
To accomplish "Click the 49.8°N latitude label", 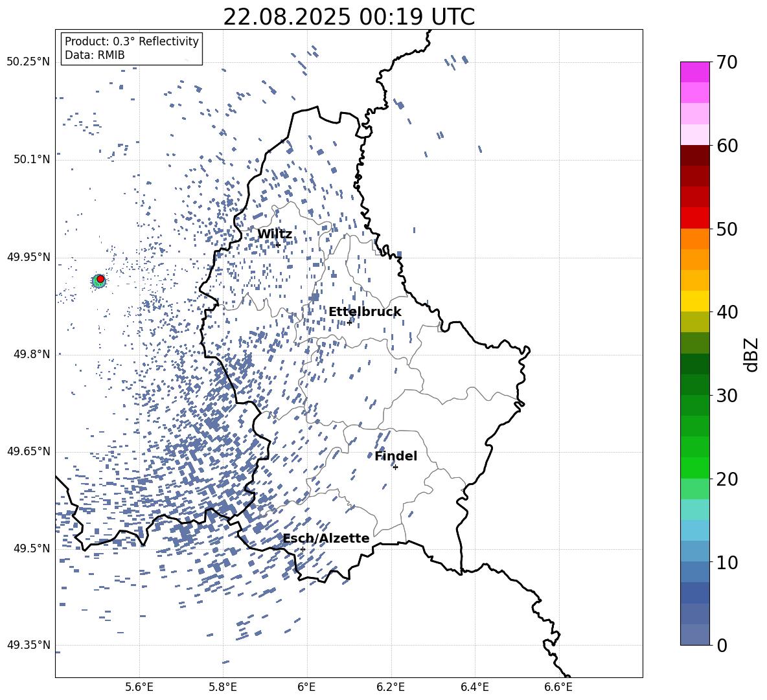I will tap(32, 354).
